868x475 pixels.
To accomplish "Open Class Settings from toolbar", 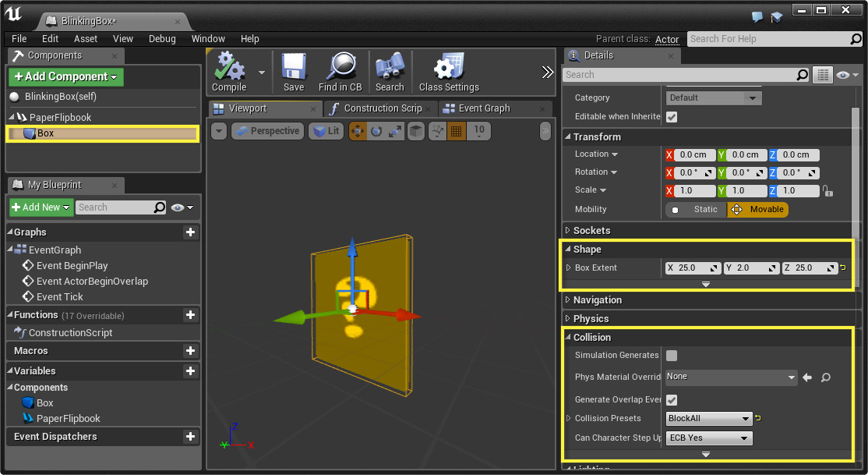I will (x=449, y=68).
